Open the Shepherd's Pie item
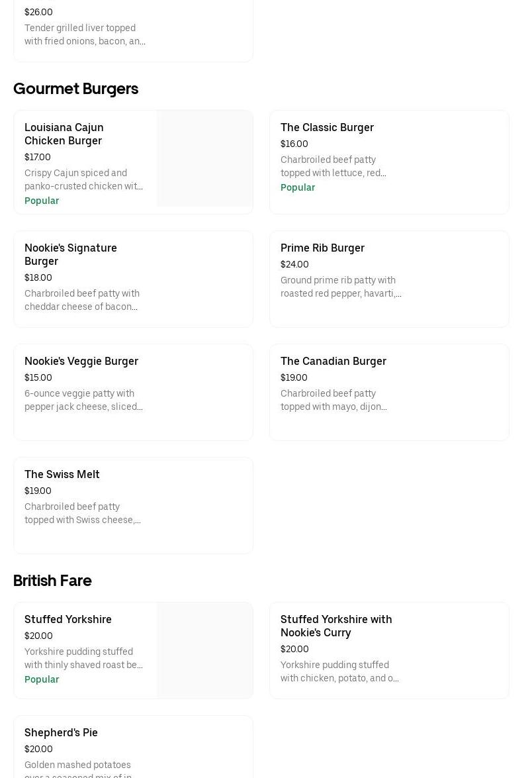 pyautogui.click(x=61, y=732)
